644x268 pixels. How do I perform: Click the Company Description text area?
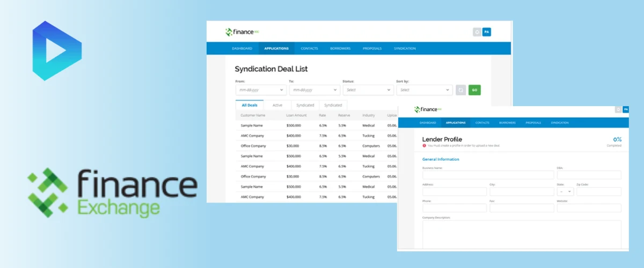(x=522, y=235)
